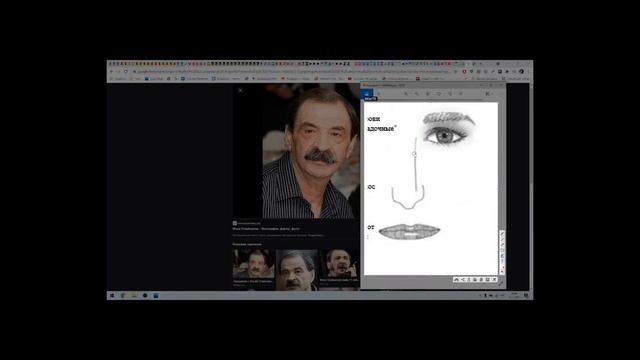Search similar images on Google
Image resolution: width=640 pixels, height=360 pixels.
pos(469,280)
